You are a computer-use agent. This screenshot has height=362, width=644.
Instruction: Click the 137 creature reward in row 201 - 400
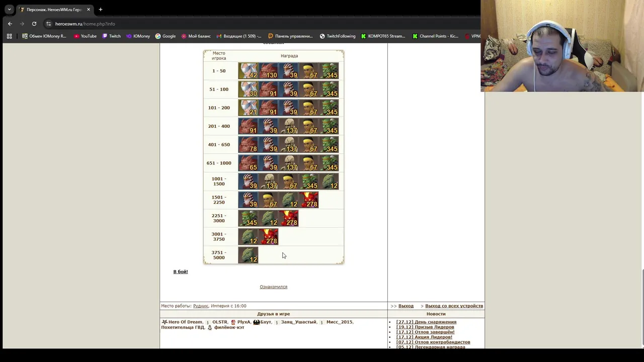[x=288, y=126]
